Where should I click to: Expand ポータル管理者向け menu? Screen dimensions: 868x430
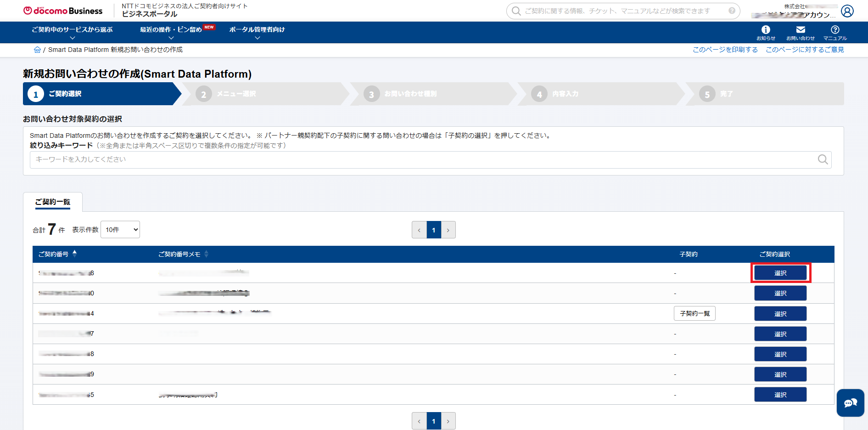point(257,32)
